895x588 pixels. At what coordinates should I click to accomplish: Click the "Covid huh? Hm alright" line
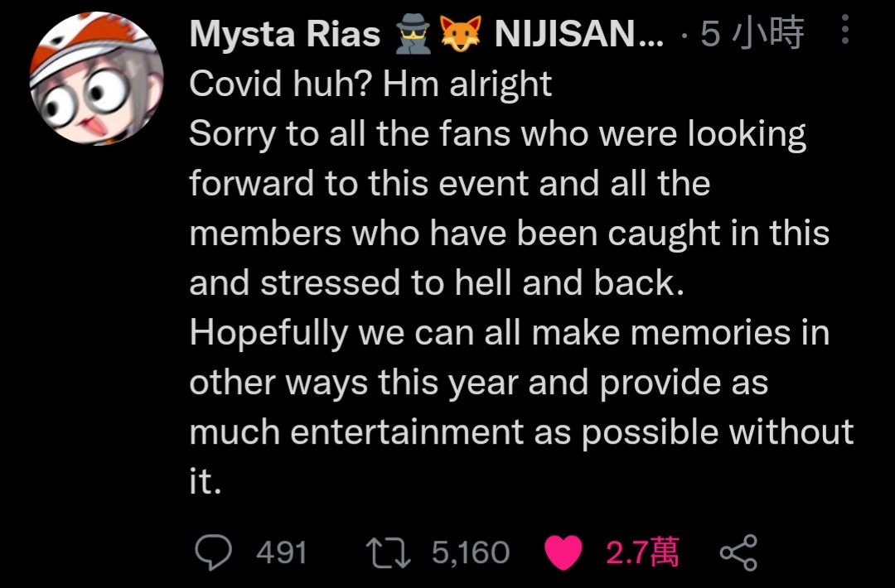pyautogui.click(x=370, y=84)
